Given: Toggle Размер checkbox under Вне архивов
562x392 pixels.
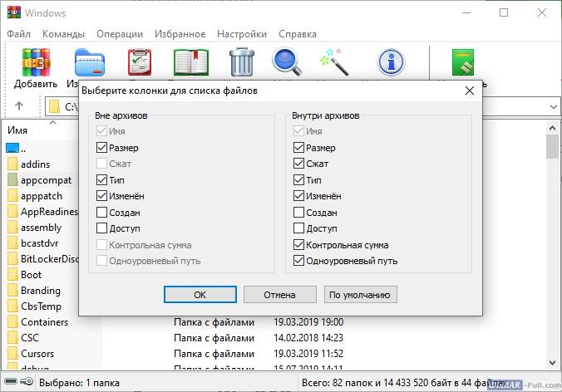Looking at the screenshot, I should (101, 148).
